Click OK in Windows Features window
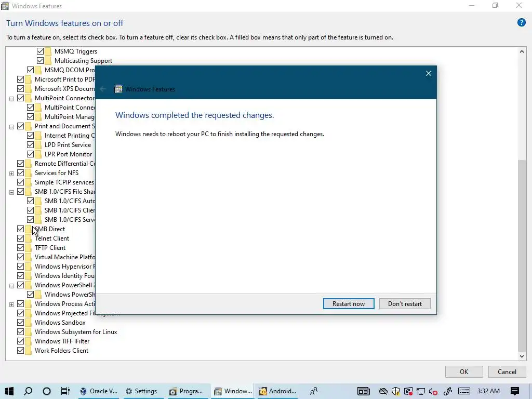Screen dimensions: 532x399 pyautogui.click(x=464, y=372)
